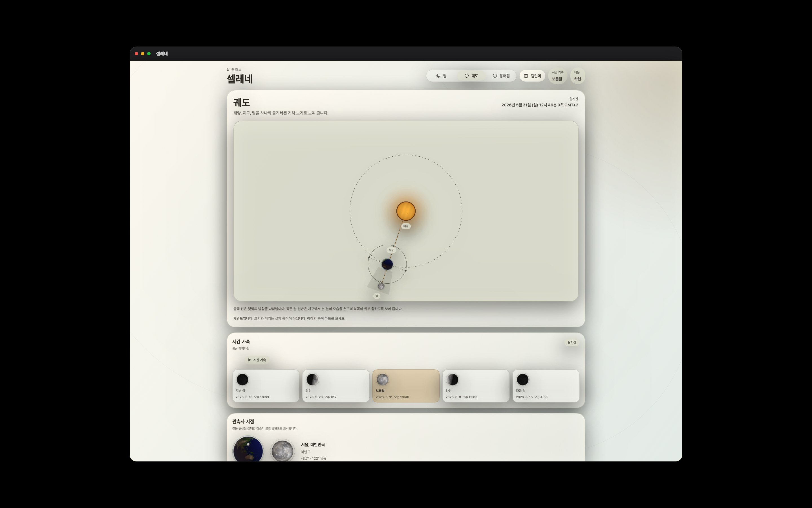Click the Earth in the orbit diagram

pos(387,264)
